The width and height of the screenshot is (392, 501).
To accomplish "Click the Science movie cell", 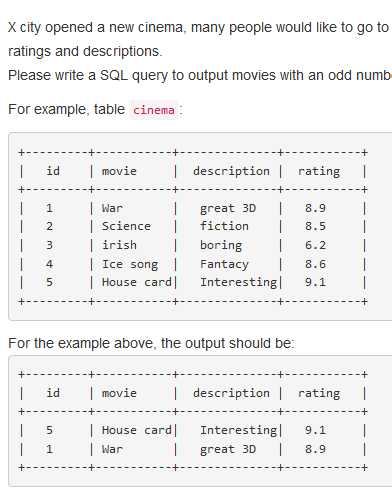I will click(x=126, y=226).
